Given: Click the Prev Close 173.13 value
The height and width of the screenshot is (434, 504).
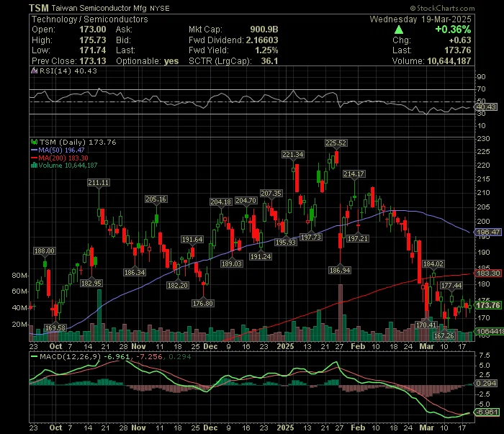Looking at the screenshot, I should pyautogui.click(x=93, y=60).
